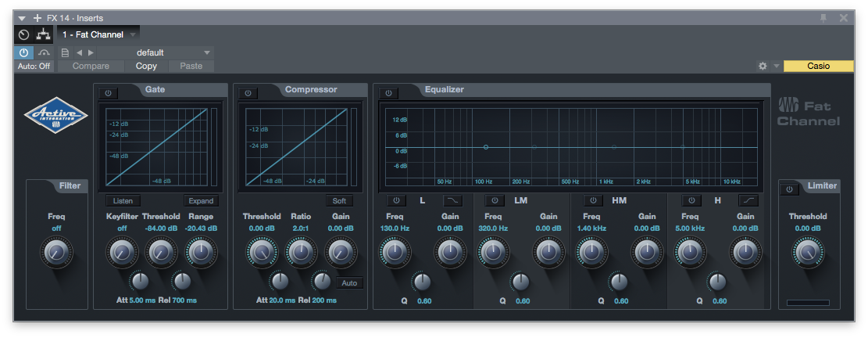The width and height of the screenshot is (868, 338).
Task: Click the yellow Casio channel label
Action: (818, 67)
